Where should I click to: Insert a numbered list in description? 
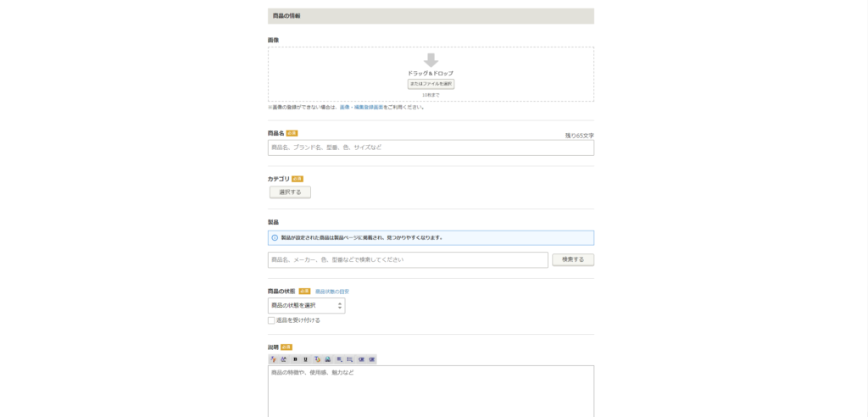pyautogui.click(x=349, y=359)
